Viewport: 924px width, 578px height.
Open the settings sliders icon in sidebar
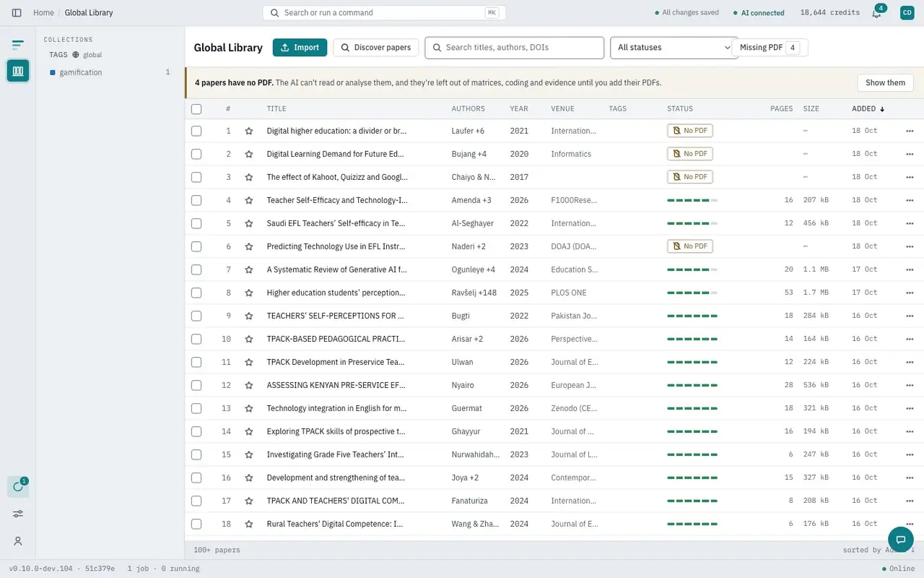(18, 514)
